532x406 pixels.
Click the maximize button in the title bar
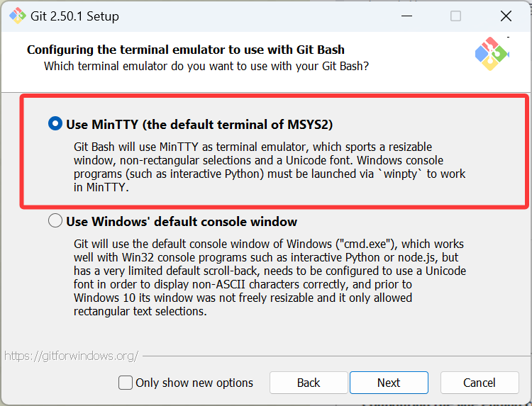456,16
